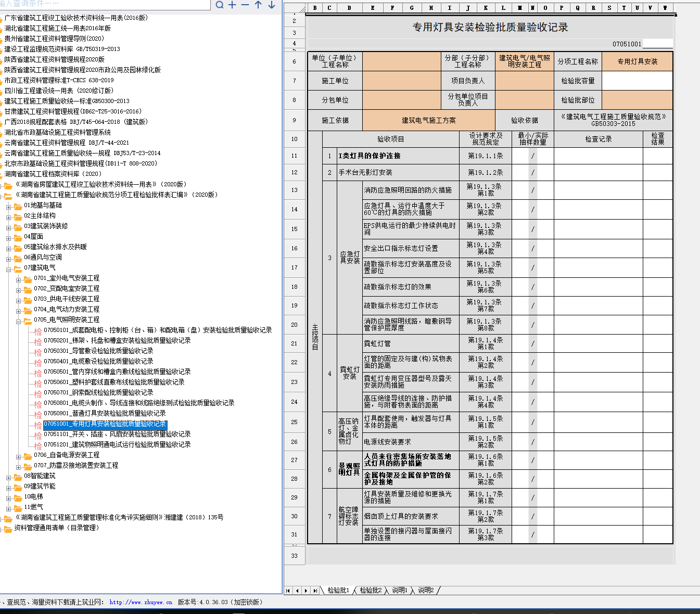Open 广东省建筑工程竣工验收技术资料统一用表(2016版)

point(76,18)
